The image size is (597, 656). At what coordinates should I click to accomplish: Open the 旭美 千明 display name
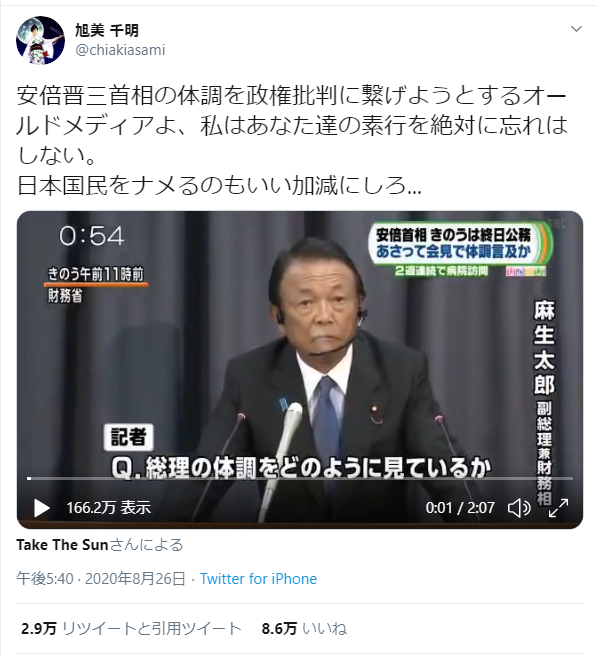[107, 30]
